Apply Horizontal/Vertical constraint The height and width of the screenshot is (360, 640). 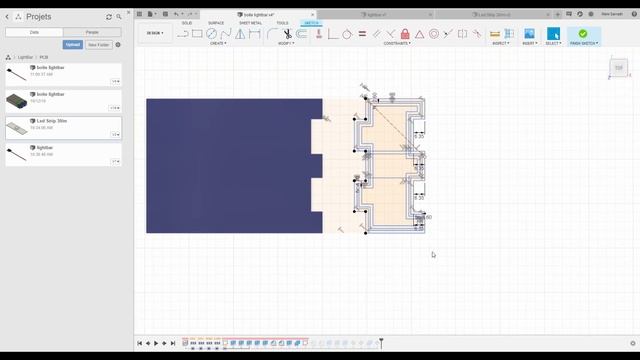click(x=319, y=34)
